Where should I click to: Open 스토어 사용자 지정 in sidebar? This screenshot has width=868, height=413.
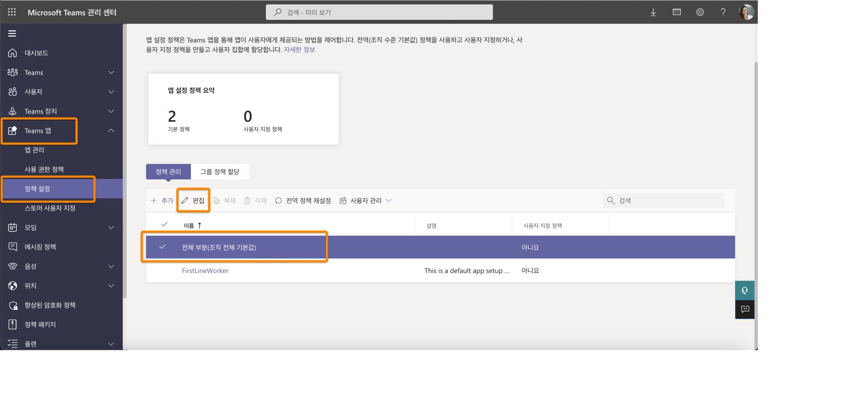[x=50, y=208]
